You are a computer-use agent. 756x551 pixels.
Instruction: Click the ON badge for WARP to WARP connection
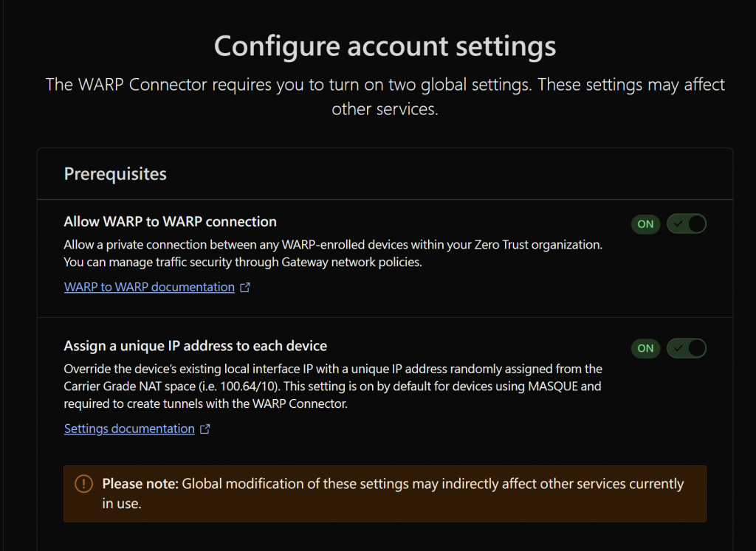coord(646,224)
